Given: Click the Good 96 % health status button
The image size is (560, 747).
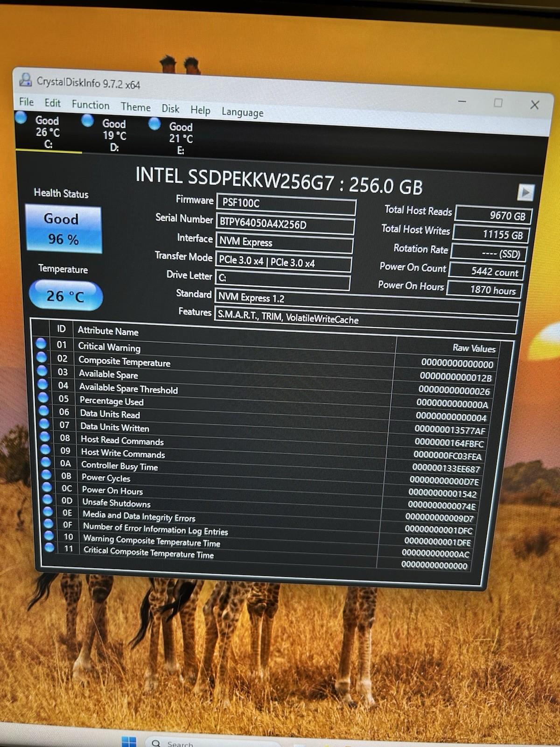Looking at the screenshot, I should pos(63,229).
